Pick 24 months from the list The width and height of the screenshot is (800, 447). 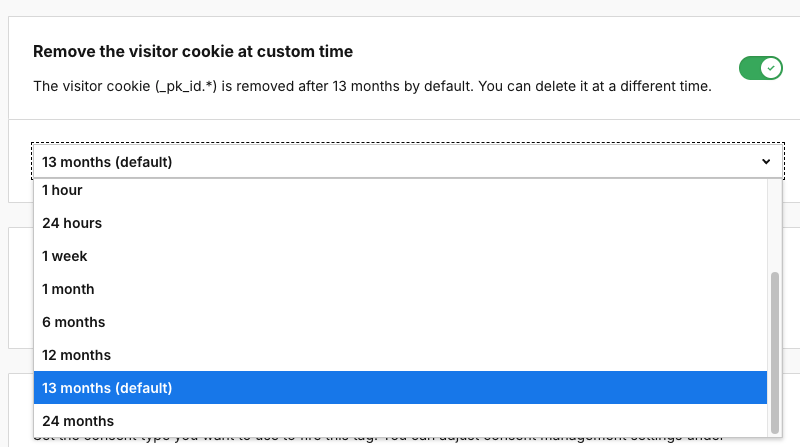click(78, 421)
